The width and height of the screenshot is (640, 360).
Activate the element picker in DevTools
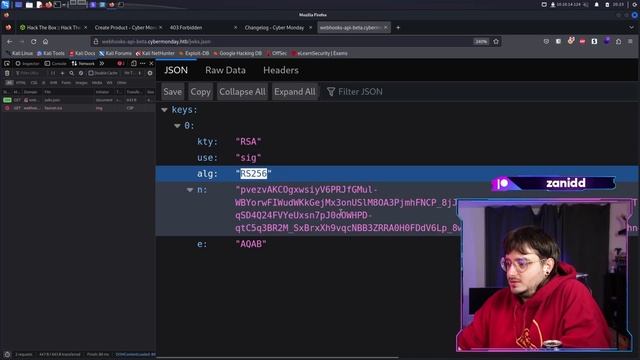[x=7, y=64]
